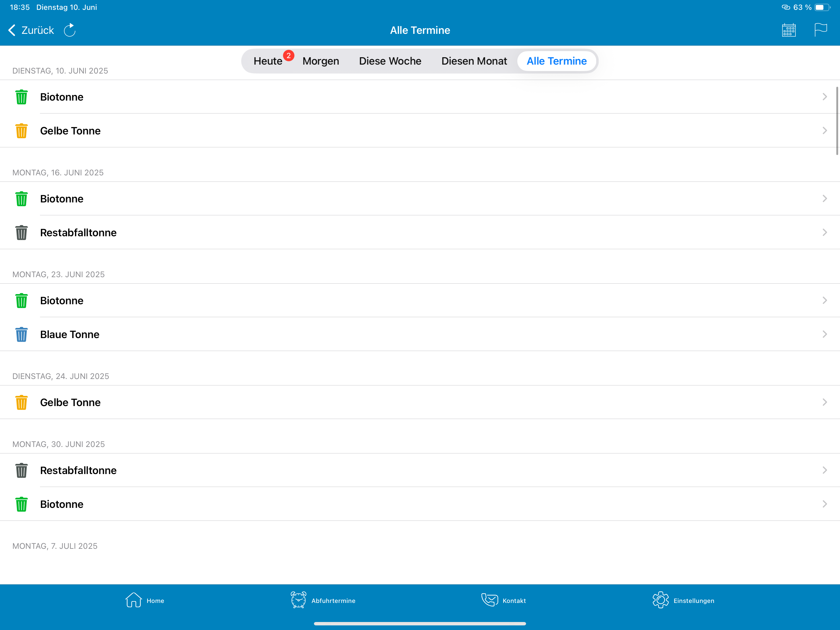Tap the Montag, 16. Juni 2025 header
The height and width of the screenshot is (630, 840).
[x=58, y=173]
